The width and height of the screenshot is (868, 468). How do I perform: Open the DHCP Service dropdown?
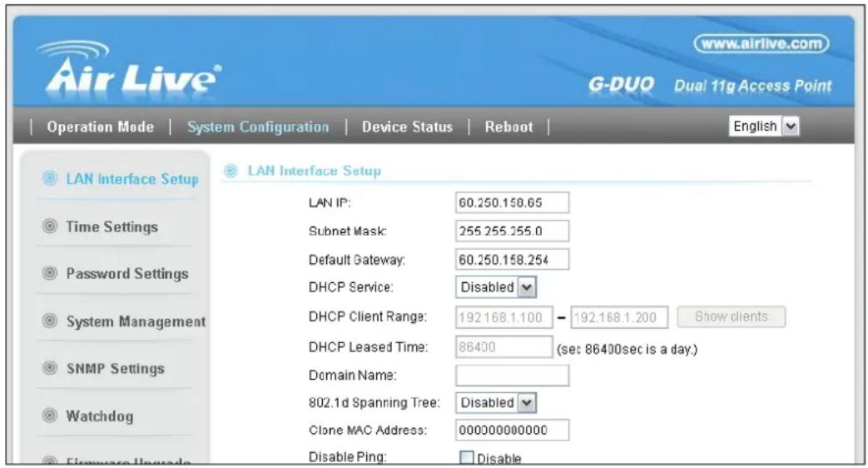tap(496, 287)
